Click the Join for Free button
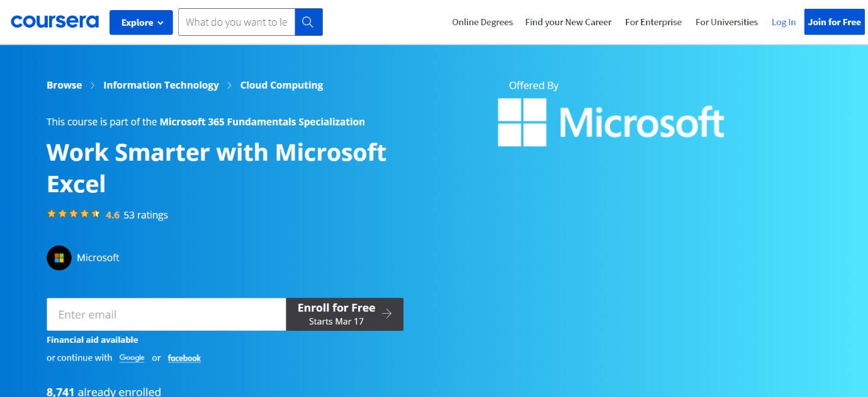This screenshot has height=397, width=868. coord(834,22)
